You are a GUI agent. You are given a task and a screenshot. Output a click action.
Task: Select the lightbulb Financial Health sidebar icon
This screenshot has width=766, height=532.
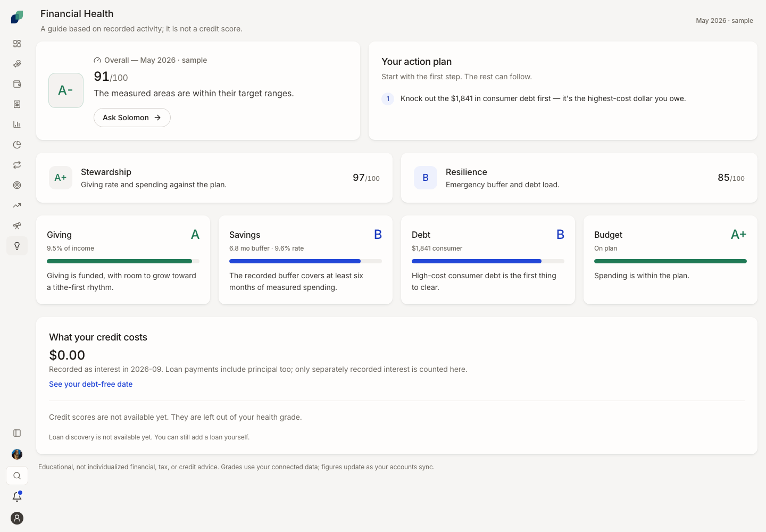pyautogui.click(x=17, y=246)
